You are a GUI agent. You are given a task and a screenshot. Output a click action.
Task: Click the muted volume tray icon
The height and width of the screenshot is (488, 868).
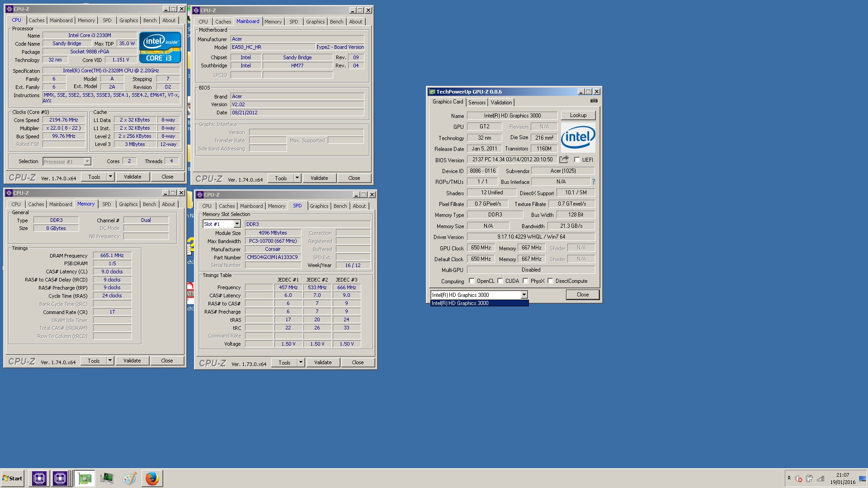click(799, 479)
